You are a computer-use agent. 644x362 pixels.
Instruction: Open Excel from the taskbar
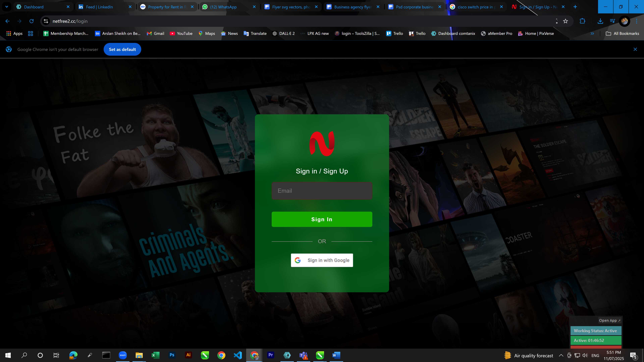pyautogui.click(x=155, y=355)
